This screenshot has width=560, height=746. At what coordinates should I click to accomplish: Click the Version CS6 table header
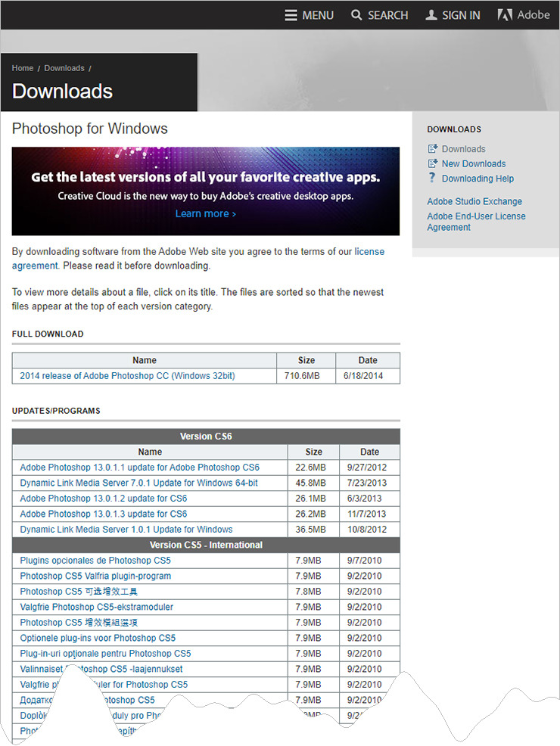coord(206,437)
